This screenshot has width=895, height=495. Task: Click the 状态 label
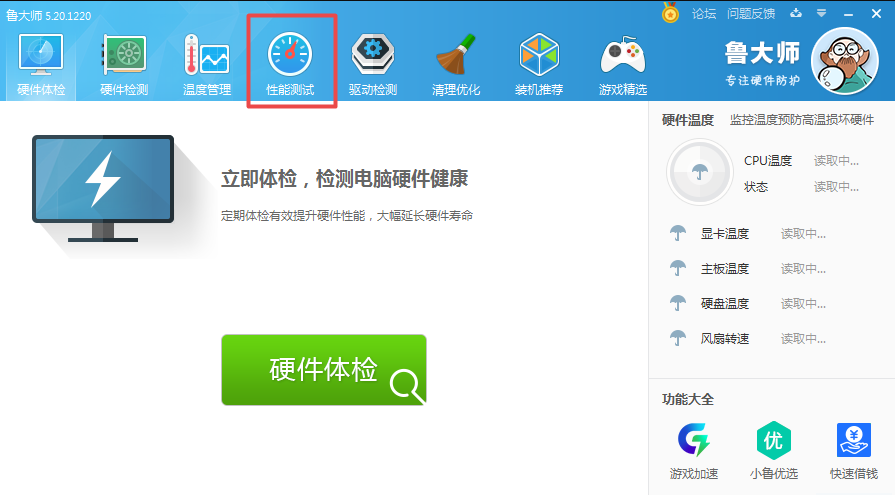pyautogui.click(x=756, y=187)
